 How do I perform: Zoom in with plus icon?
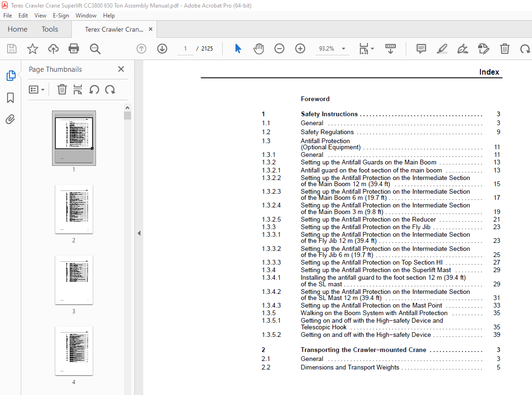tap(300, 49)
